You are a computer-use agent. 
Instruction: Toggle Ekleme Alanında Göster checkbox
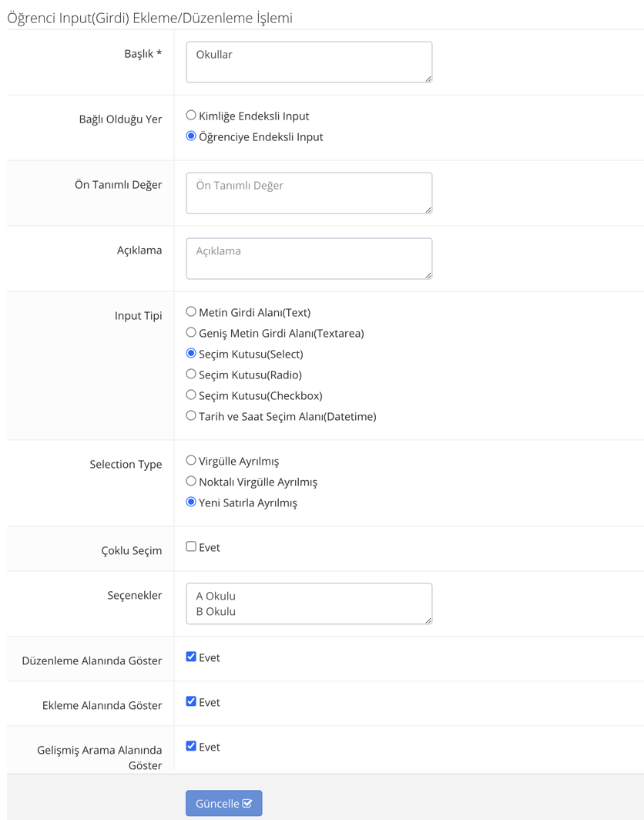coord(191,702)
